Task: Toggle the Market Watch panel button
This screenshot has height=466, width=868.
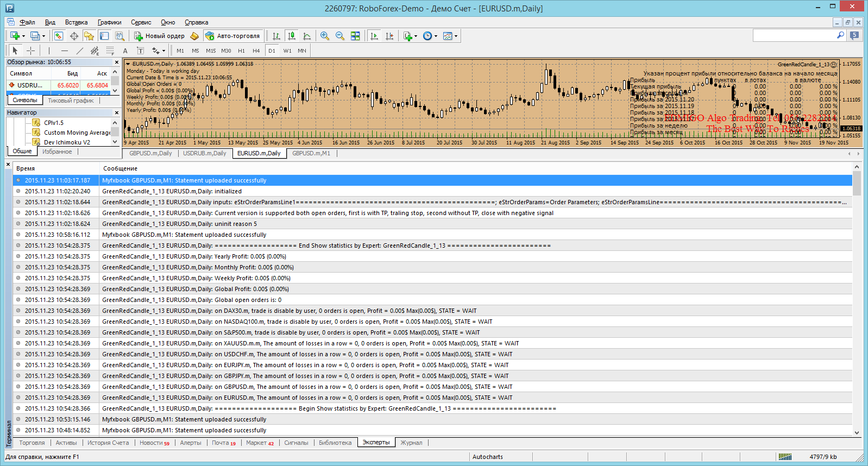Action: [59, 36]
